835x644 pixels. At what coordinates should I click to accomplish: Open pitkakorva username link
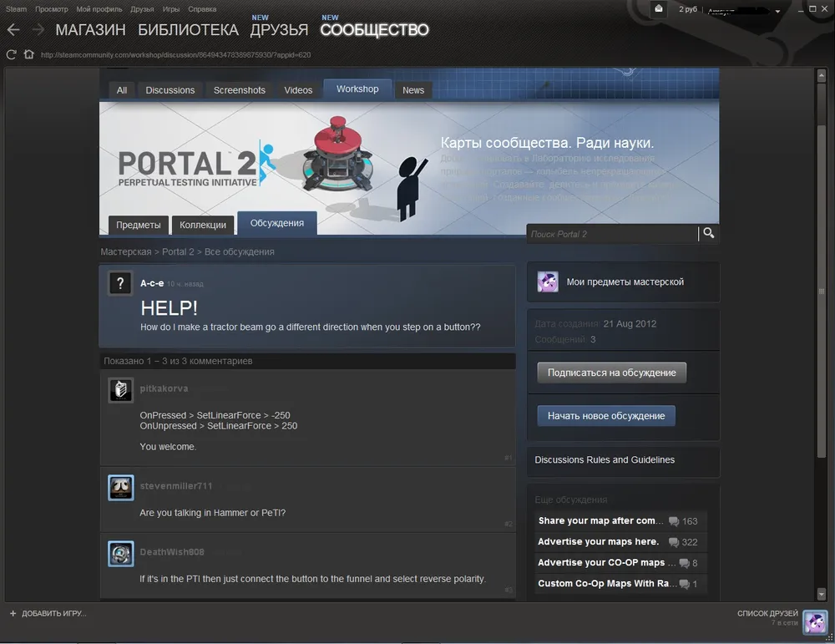(164, 388)
